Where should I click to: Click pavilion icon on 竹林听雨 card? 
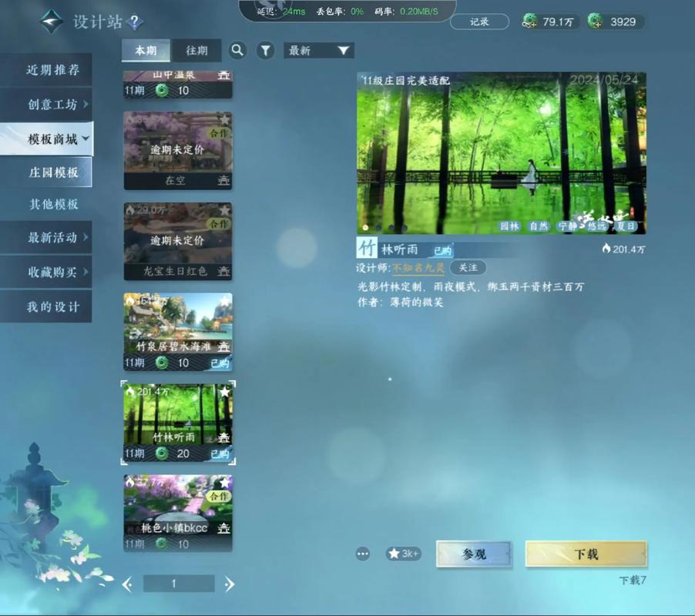coord(224,437)
